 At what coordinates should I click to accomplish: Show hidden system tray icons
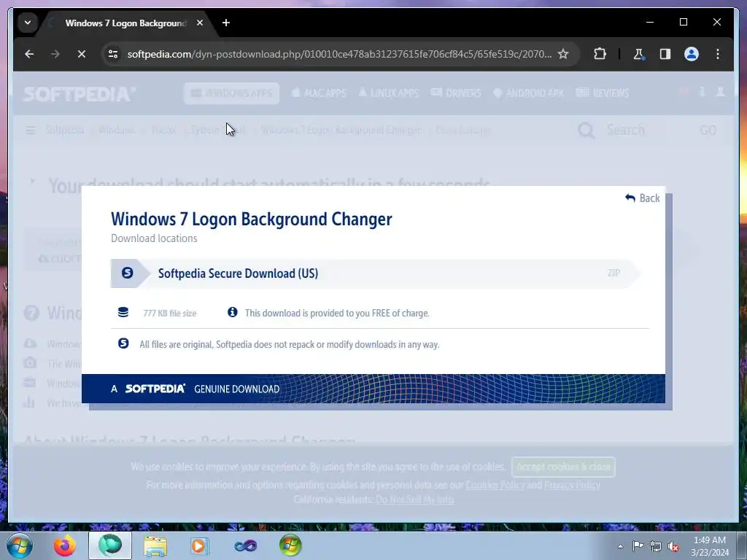(x=620, y=546)
